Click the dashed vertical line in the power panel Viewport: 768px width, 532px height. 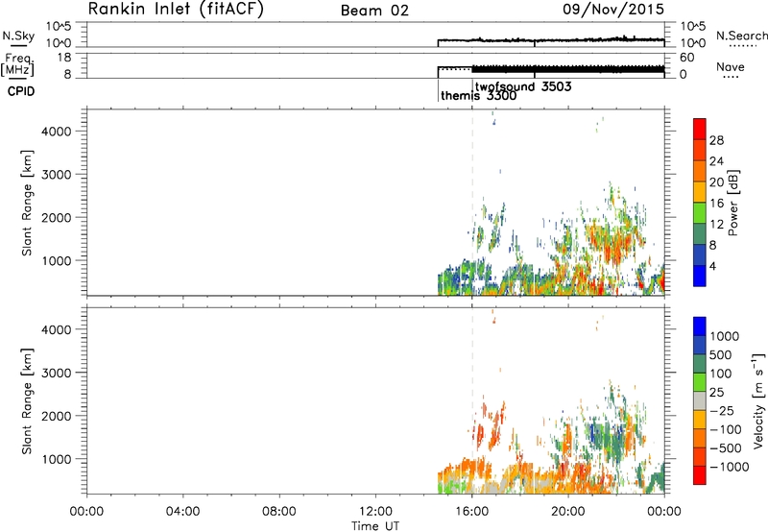tap(472, 203)
